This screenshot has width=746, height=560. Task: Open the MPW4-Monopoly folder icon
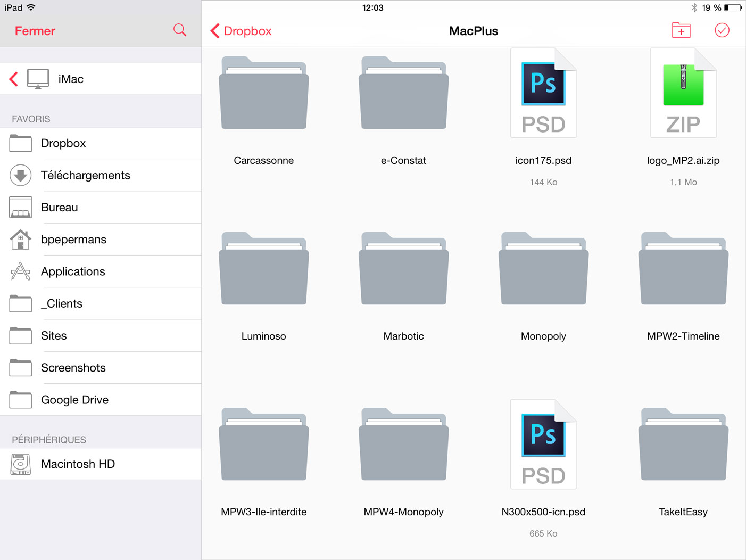[404, 444]
